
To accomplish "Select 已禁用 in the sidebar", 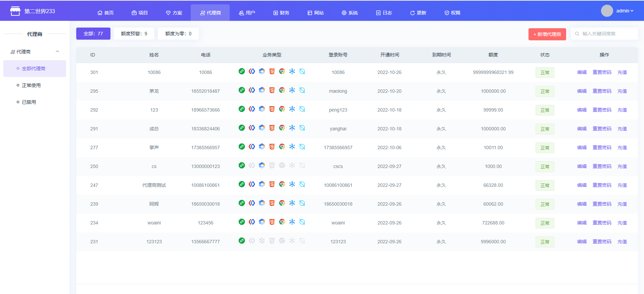I will click(x=35, y=102).
